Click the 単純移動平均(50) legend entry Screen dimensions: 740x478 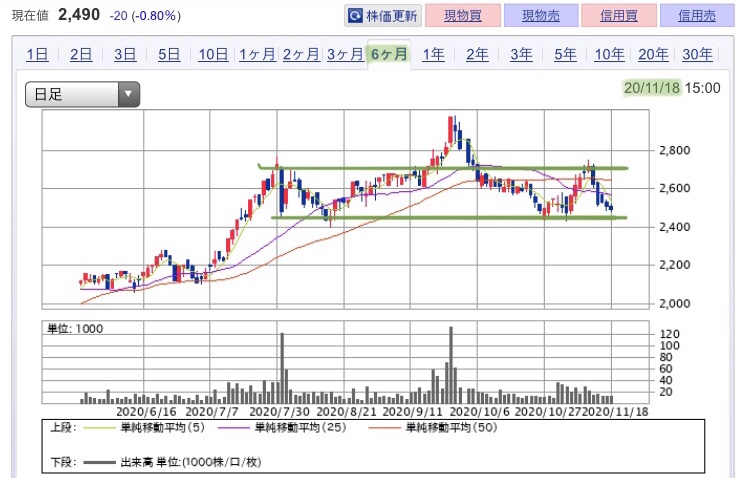(x=452, y=428)
